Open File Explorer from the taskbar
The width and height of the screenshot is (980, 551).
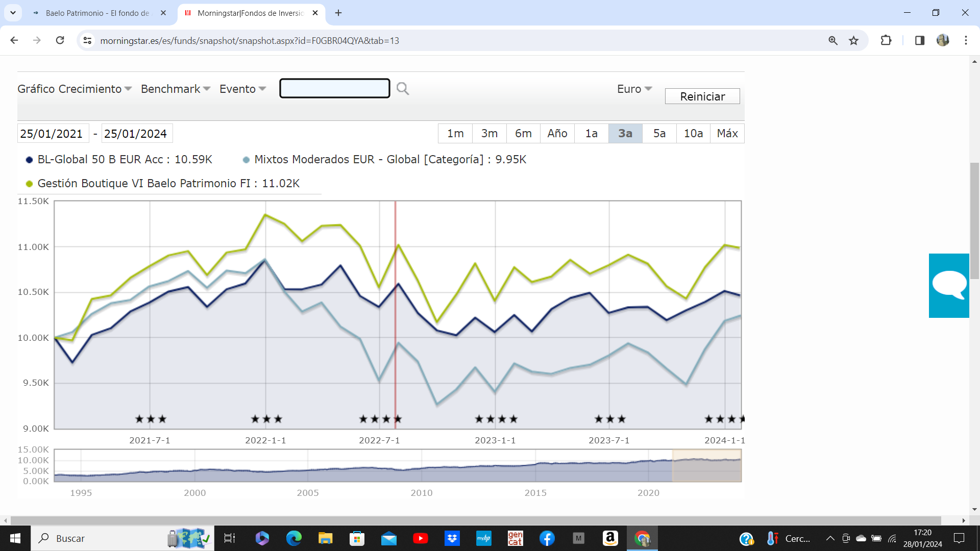(x=325, y=538)
